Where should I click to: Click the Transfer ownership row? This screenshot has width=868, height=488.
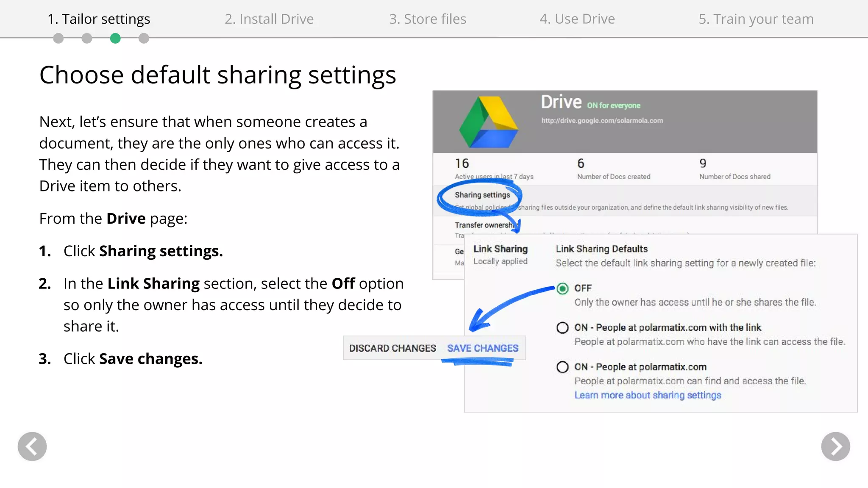487,225
